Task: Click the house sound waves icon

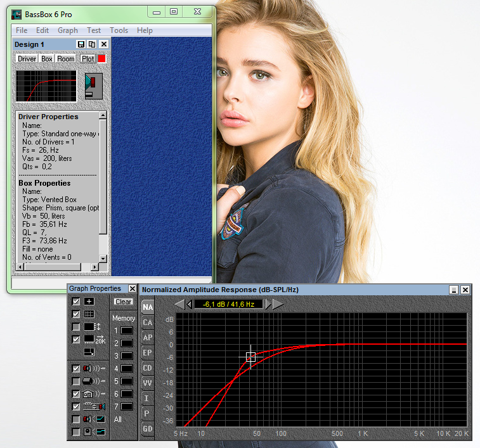Action: click(94, 394)
